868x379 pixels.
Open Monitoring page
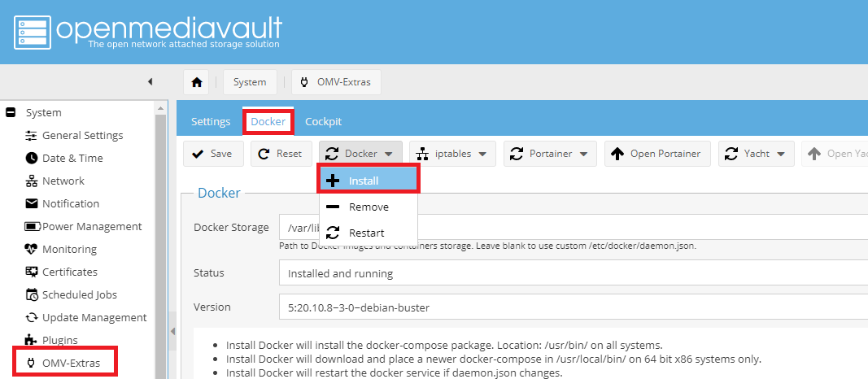click(61, 249)
